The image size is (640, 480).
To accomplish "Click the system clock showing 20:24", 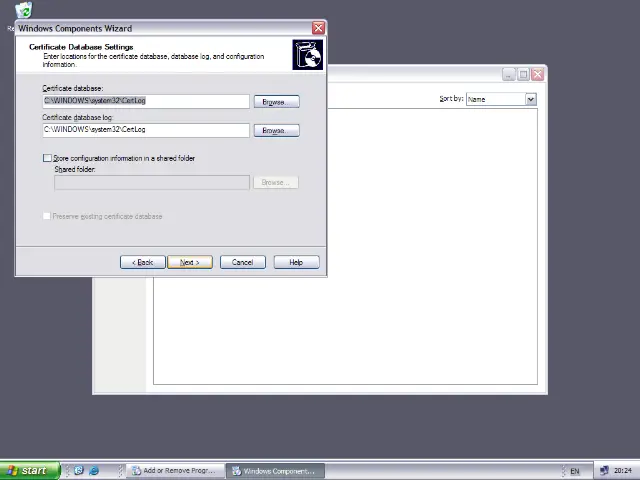I will pos(623,471).
